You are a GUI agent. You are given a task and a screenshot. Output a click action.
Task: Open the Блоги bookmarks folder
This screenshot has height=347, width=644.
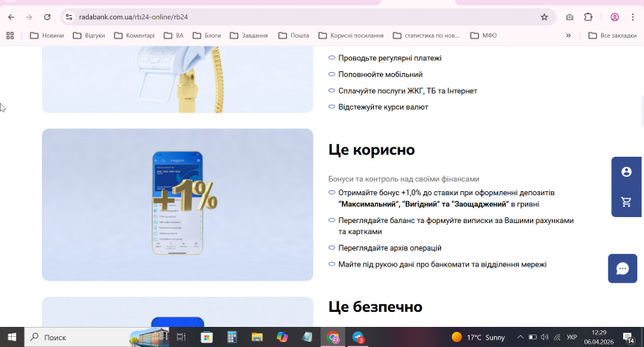pyautogui.click(x=207, y=36)
